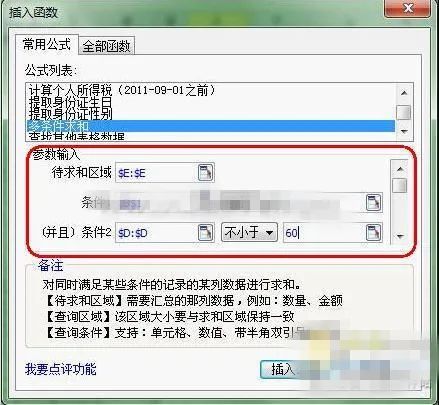The width and height of the screenshot is (439, 405).
Task: Click parameter panel scroll down arrow
Action: click(400, 236)
